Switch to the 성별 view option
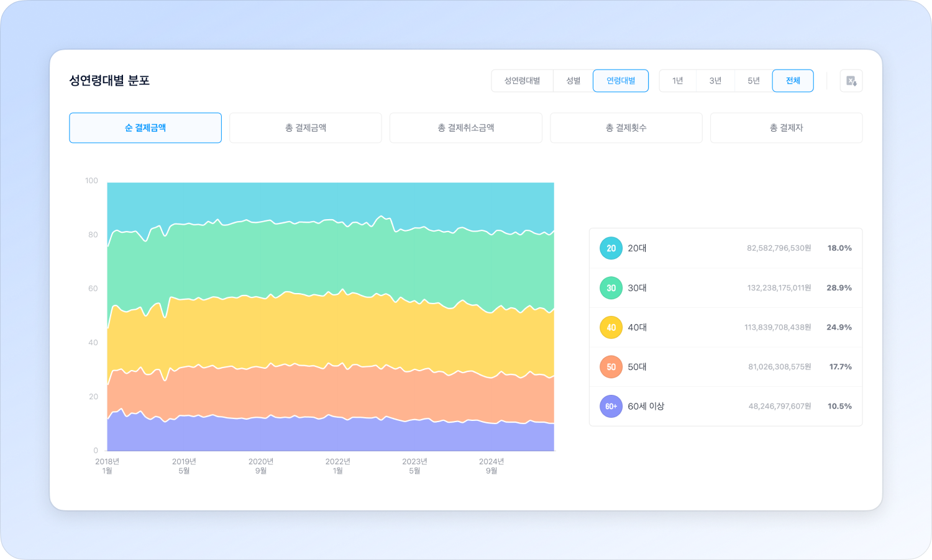 click(x=573, y=81)
